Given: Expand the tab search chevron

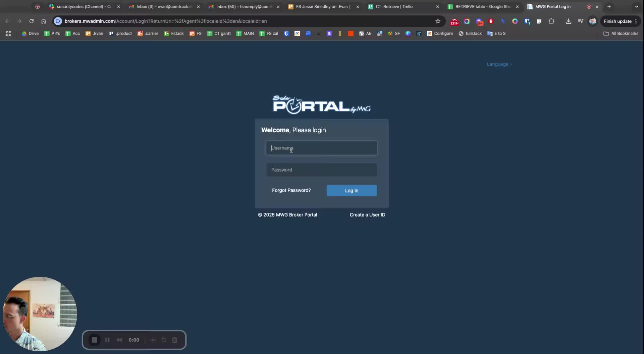Looking at the screenshot, I should coord(636,7).
